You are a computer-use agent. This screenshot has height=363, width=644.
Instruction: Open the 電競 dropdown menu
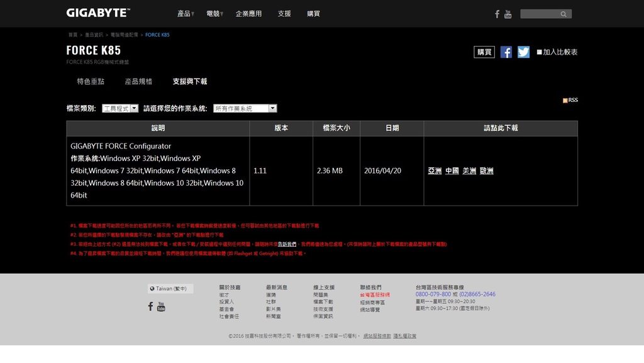(x=215, y=14)
